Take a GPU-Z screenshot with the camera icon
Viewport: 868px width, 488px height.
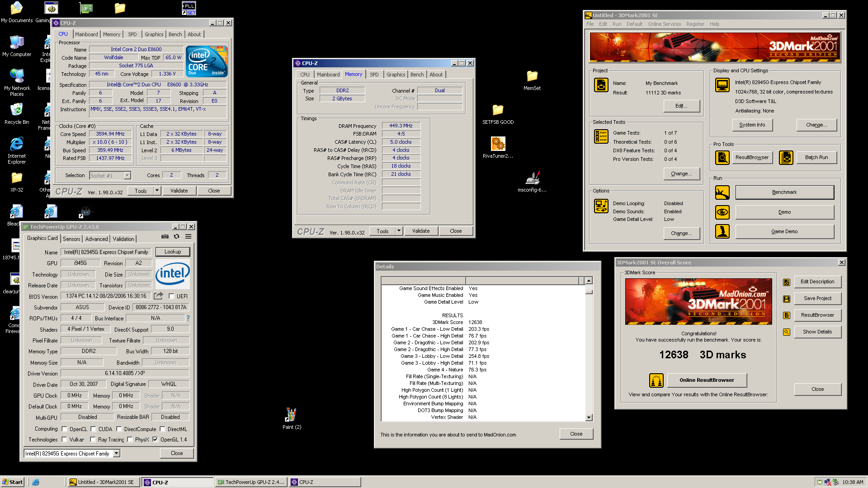[x=165, y=236]
